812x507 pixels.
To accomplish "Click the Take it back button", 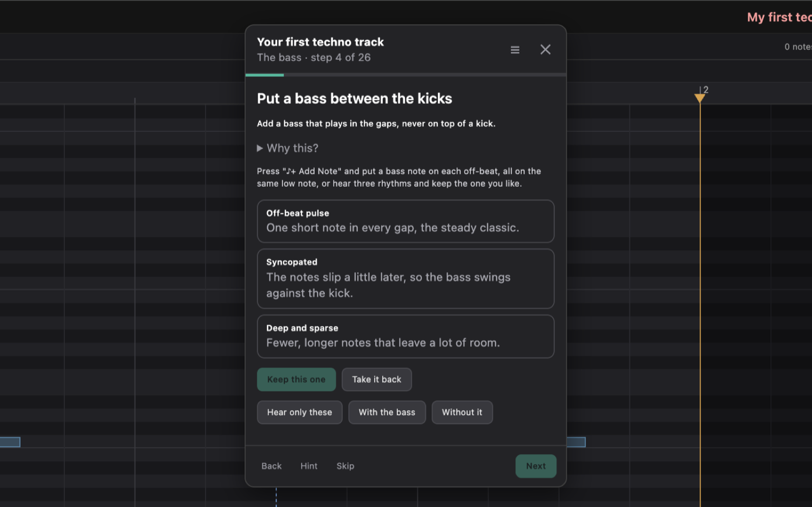I will (x=377, y=380).
